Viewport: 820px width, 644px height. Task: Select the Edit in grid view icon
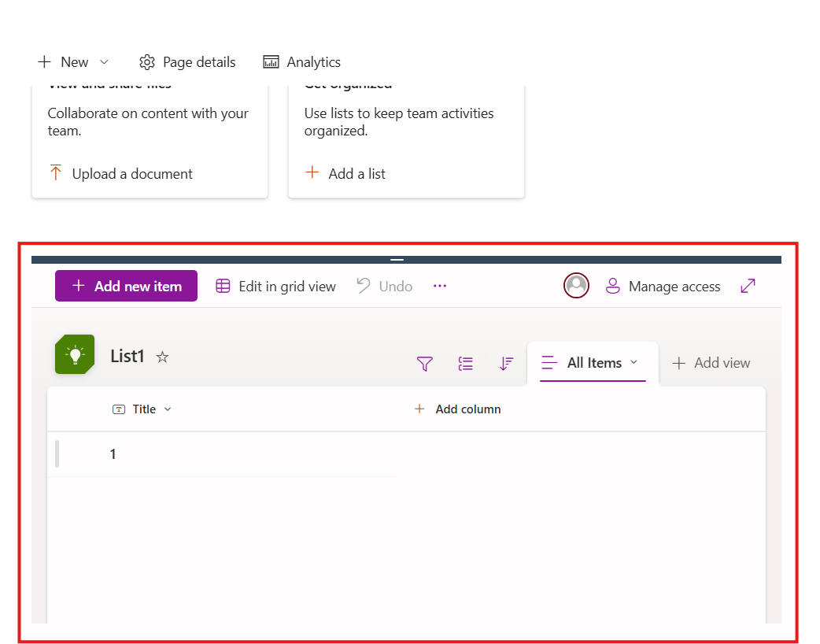[x=223, y=286]
